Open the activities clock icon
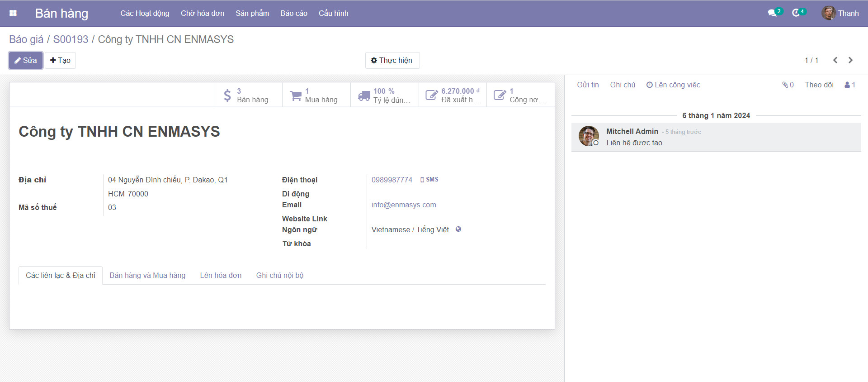Viewport: 868px width, 382px height. point(796,13)
